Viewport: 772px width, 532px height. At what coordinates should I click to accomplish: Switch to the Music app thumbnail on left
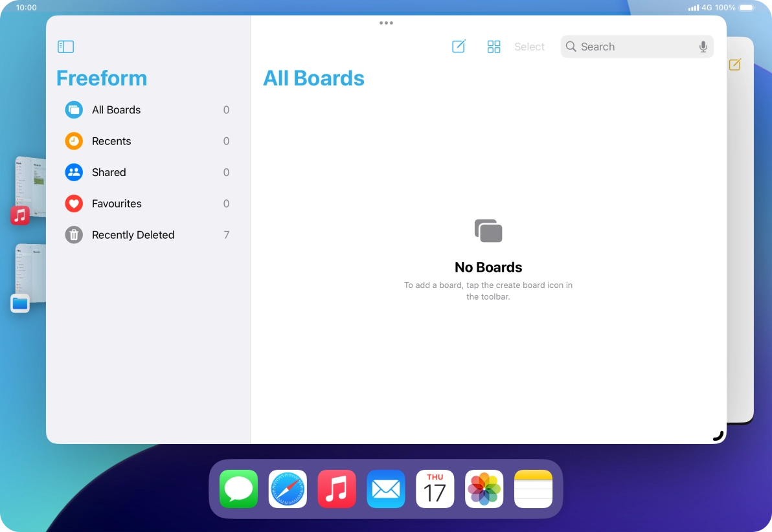tap(20, 214)
